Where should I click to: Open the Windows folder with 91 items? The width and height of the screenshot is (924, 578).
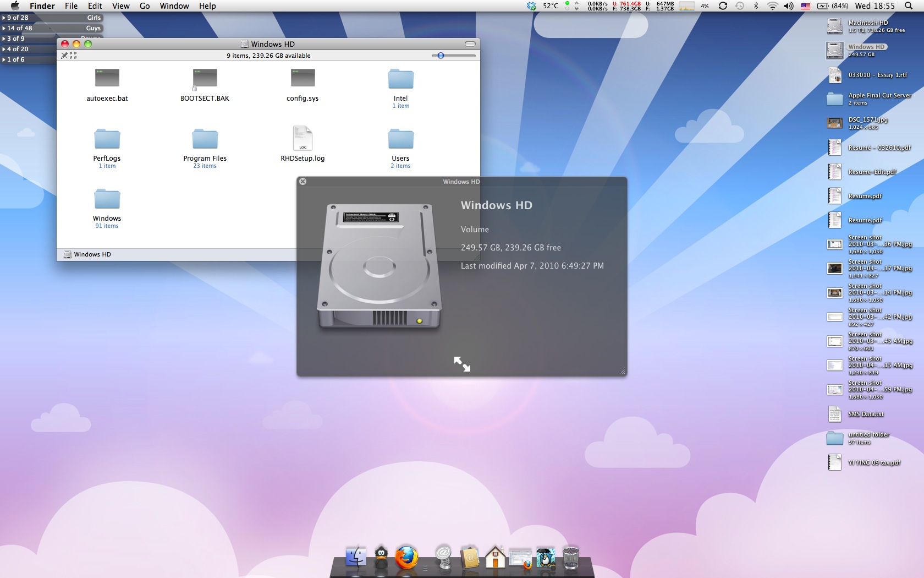(107, 199)
